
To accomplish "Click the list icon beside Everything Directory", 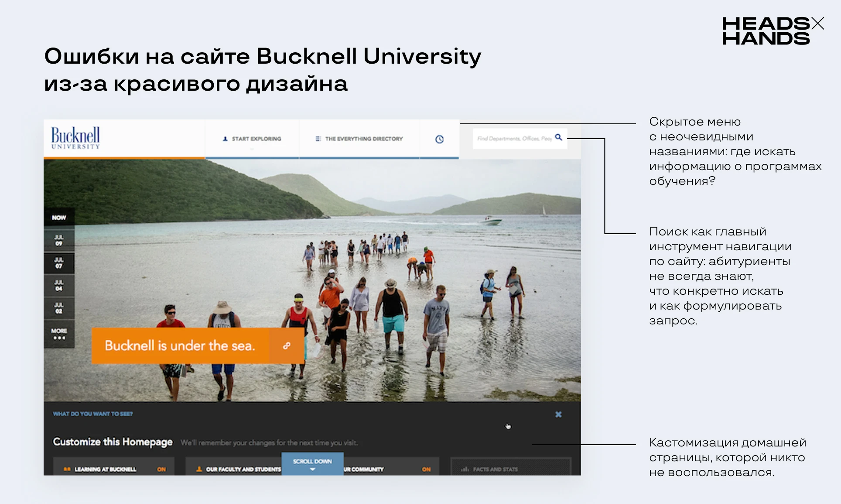I will (x=318, y=139).
